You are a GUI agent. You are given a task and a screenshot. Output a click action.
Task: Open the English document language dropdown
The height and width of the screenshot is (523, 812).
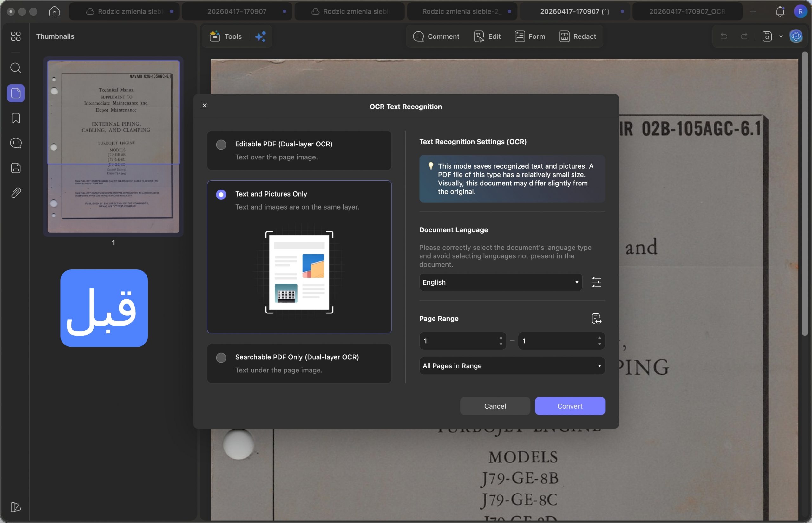[501, 282]
